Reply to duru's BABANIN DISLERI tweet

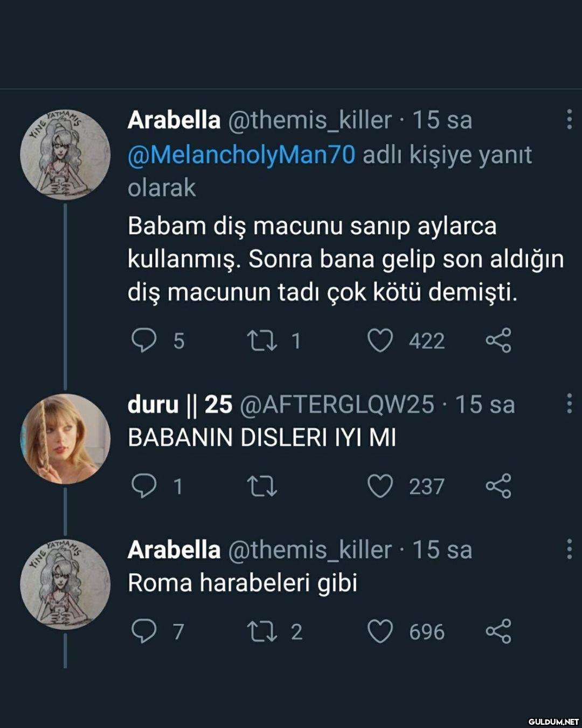click(144, 486)
